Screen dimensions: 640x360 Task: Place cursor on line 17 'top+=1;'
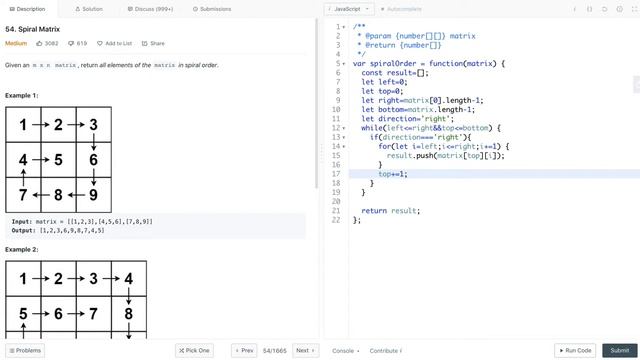click(393, 174)
